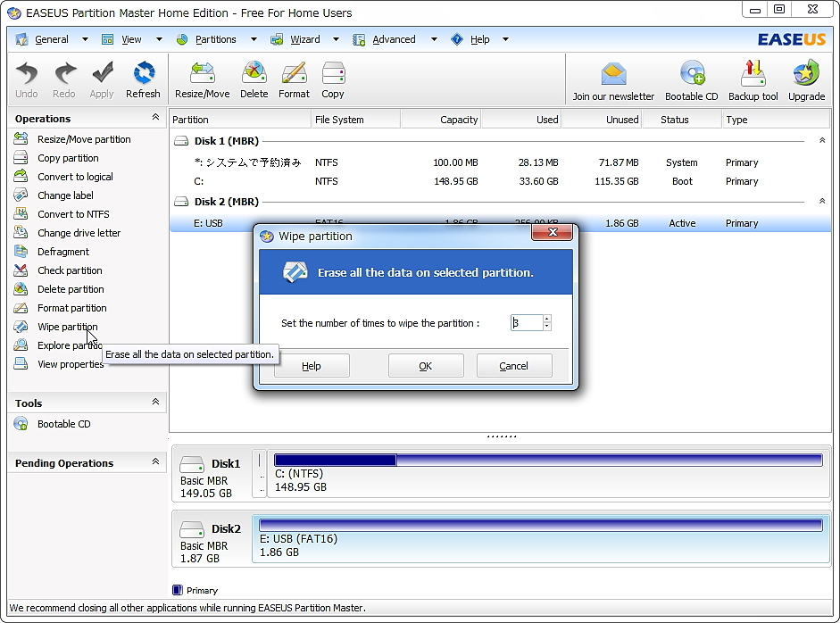Open the Advanced menu dropdown arrow
This screenshot has height=623, width=840.
pos(434,39)
